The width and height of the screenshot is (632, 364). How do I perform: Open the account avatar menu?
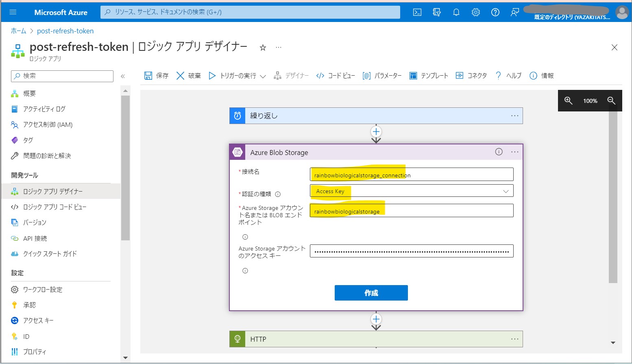tap(622, 12)
